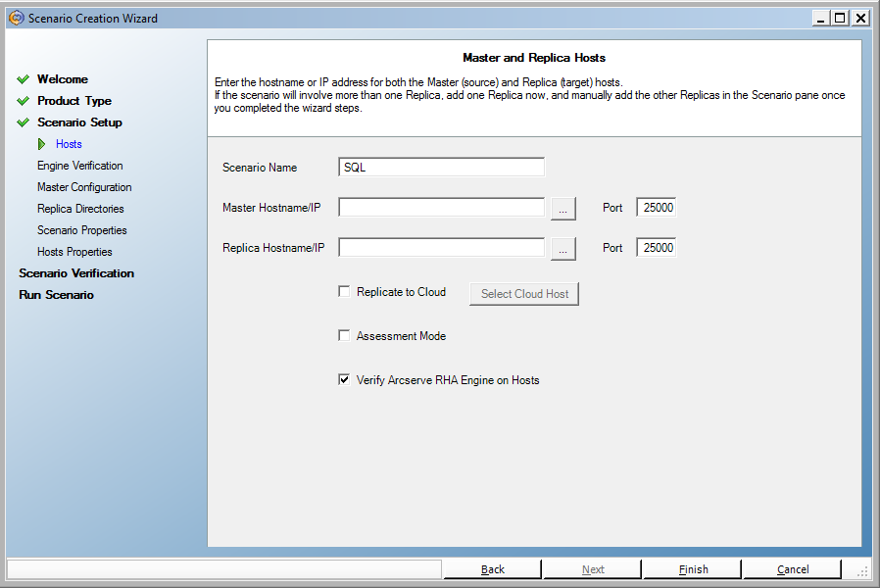The image size is (880, 588).
Task: Close the Scenario Creation Wizard window
Action: click(860, 18)
